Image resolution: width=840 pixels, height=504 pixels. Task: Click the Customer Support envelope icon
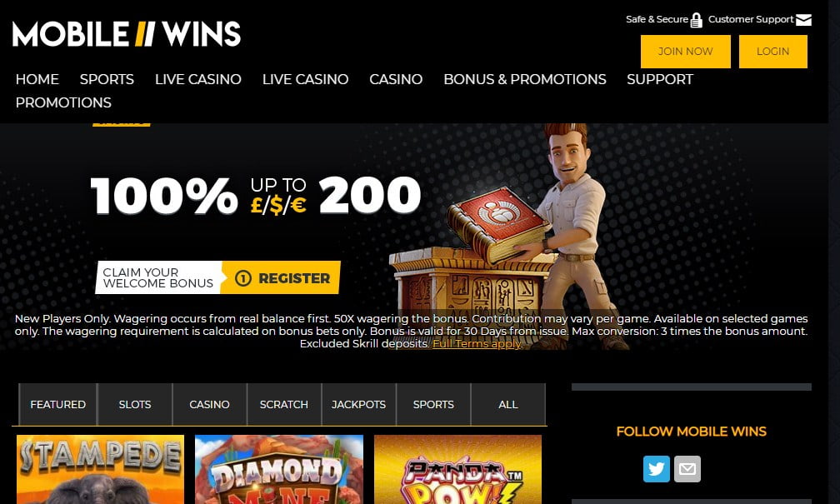(803, 20)
